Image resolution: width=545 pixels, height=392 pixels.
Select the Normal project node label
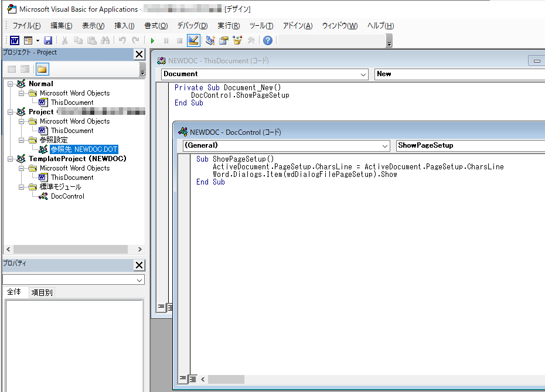coord(41,84)
